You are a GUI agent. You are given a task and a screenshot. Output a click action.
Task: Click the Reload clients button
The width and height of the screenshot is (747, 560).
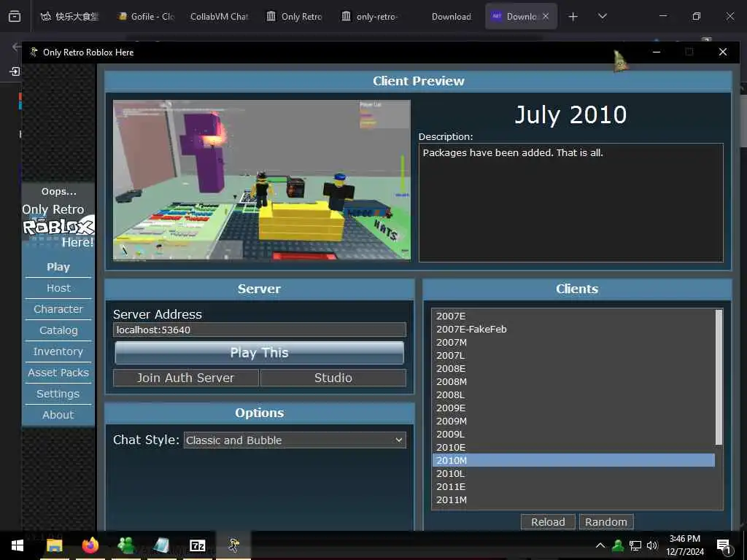tap(548, 522)
